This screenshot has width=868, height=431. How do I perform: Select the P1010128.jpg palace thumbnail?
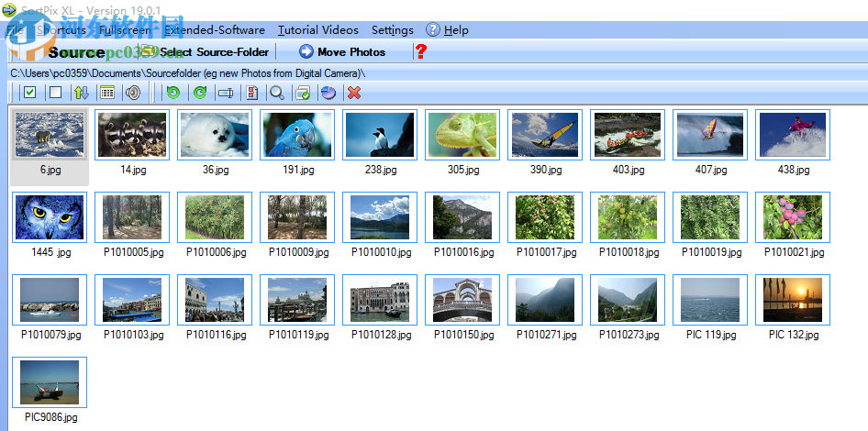[x=380, y=300]
